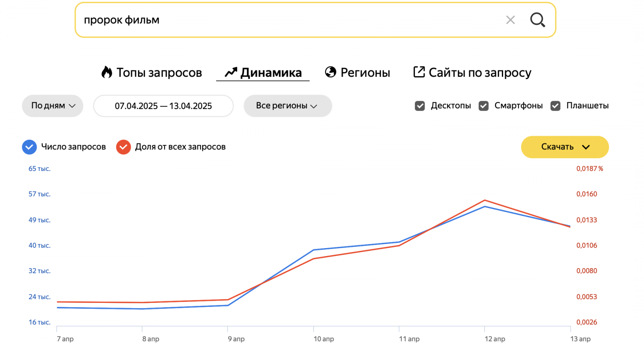Hide the blue Число запросов series
Image resolution: width=644 pixels, height=358 pixels.
pos(29,147)
